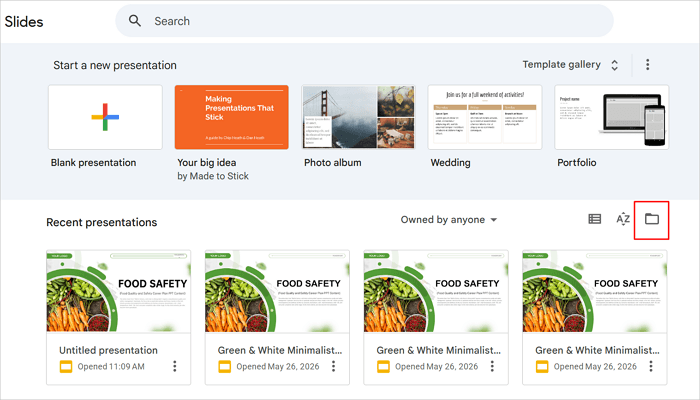
Task: Open the file picker folder icon
Action: pyautogui.click(x=652, y=219)
